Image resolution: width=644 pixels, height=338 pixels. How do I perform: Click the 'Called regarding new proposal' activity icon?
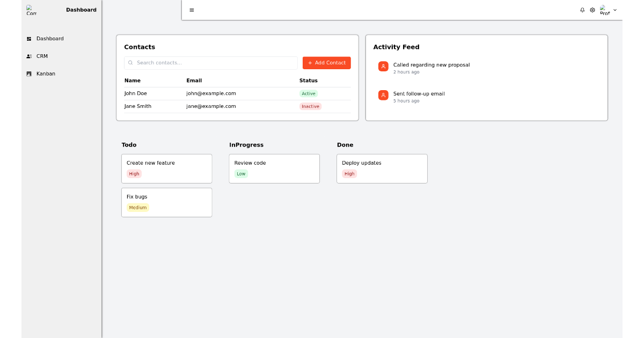[383, 67]
